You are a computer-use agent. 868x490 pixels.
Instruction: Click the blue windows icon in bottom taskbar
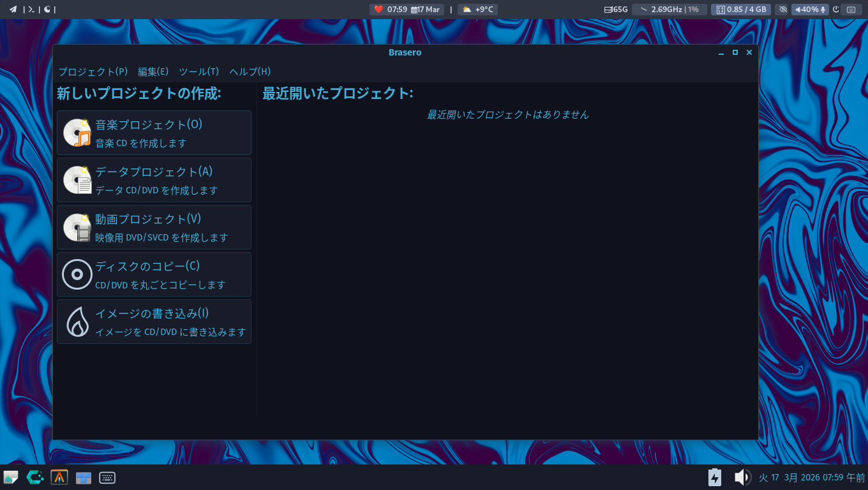click(x=84, y=478)
